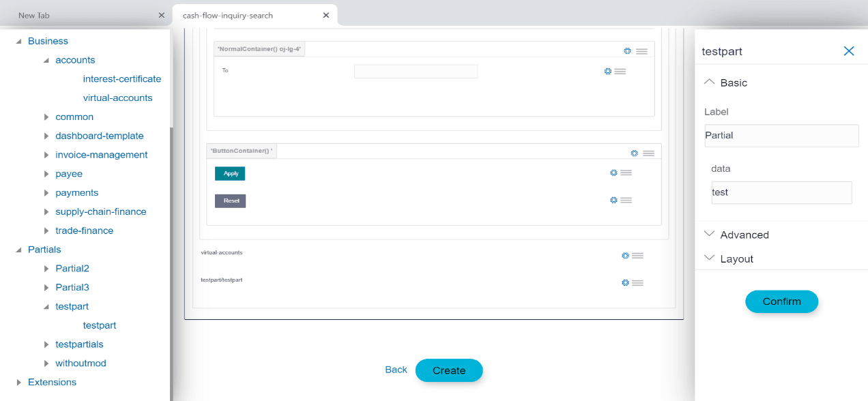Open settings gear for NormalContainer oj-lg-4
The image size is (868, 401).
(x=628, y=51)
